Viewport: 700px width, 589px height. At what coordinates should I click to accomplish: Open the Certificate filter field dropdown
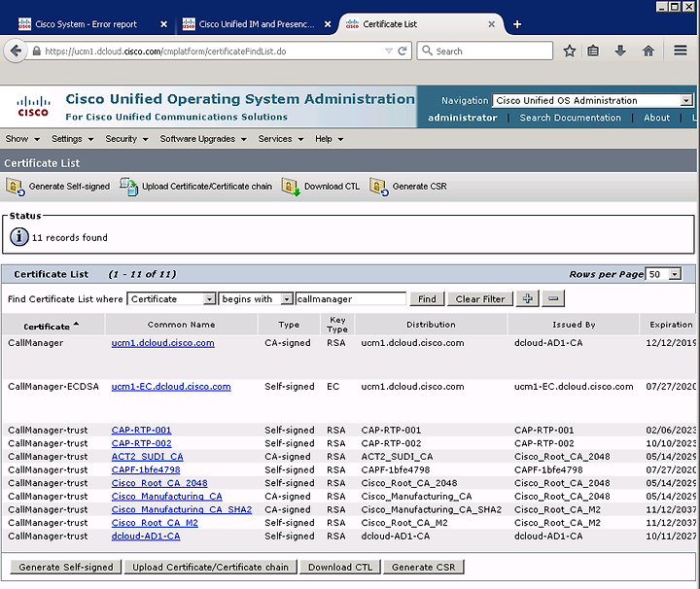click(209, 299)
